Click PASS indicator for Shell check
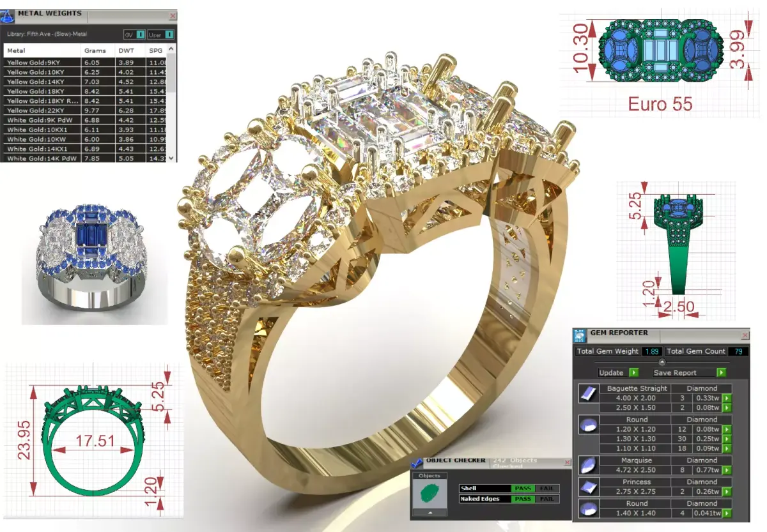Image resolution: width=767 pixels, height=532 pixels. pyautogui.click(x=522, y=489)
